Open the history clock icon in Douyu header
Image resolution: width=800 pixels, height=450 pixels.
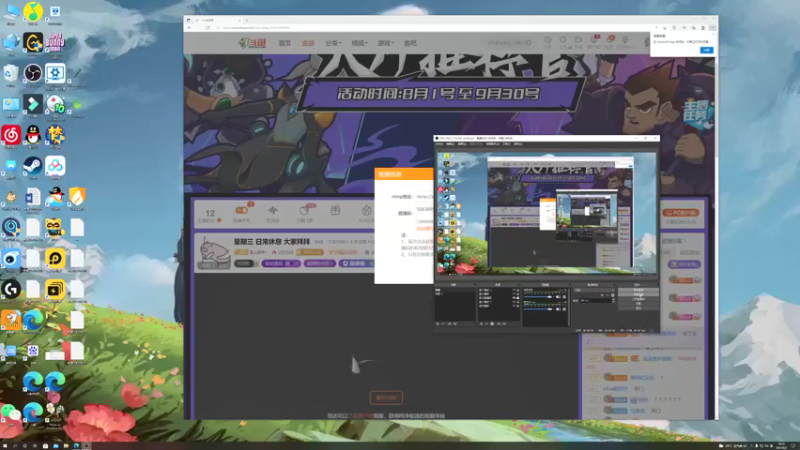[x=547, y=41]
